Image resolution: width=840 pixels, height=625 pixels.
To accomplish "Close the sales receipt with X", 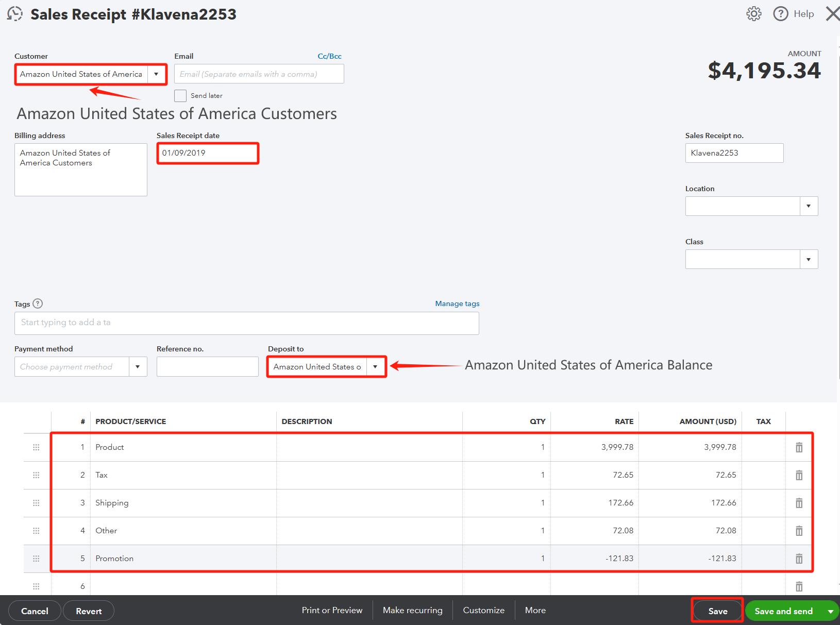I will [833, 13].
